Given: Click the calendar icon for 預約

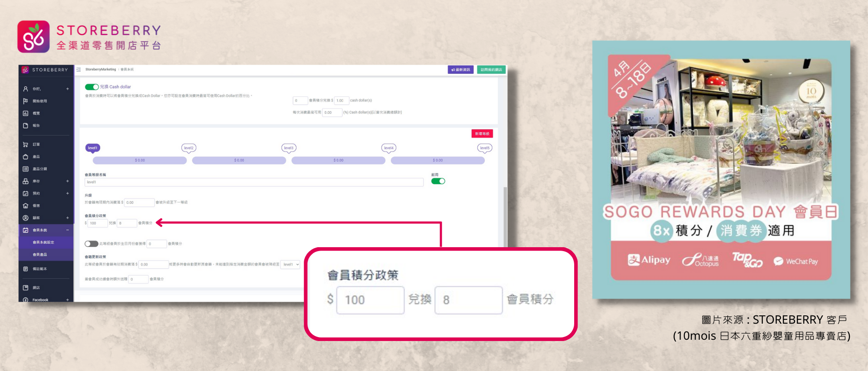Looking at the screenshot, I should [x=26, y=193].
